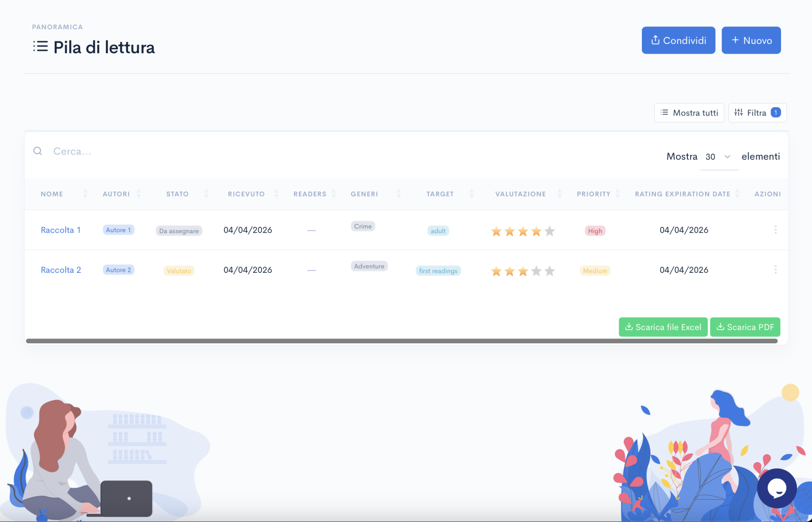Click the star rating of Raccolta 2
This screenshot has width=812, height=522.
point(523,271)
